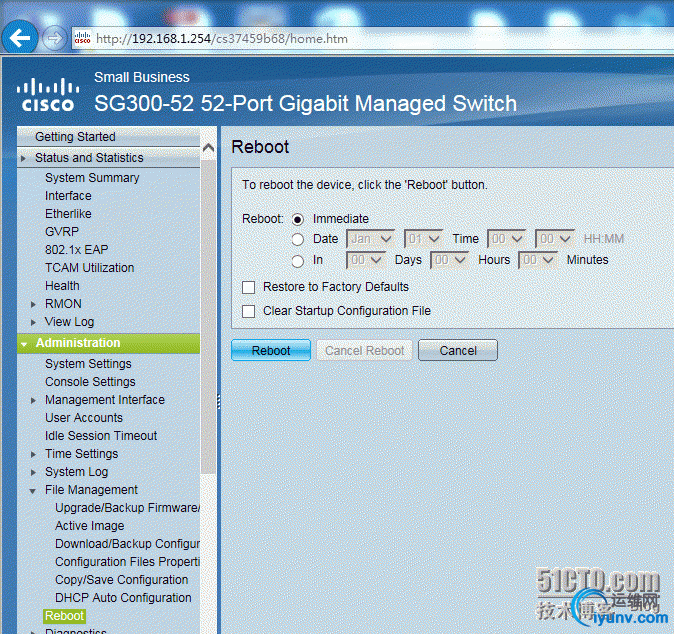Open the 01 day-of-month dropdown
Image resolution: width=674 pixels, height=634 pixels.
coord(423,239)
